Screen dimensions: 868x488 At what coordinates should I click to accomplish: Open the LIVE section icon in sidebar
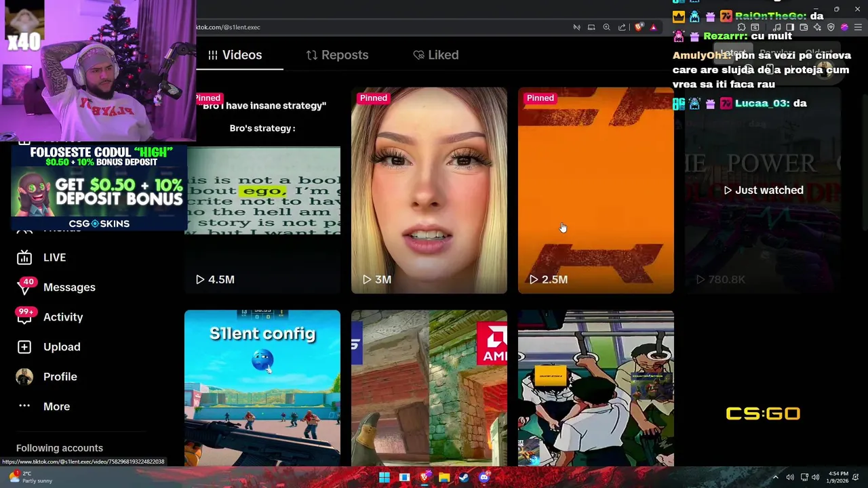click(x=24, y=258)
